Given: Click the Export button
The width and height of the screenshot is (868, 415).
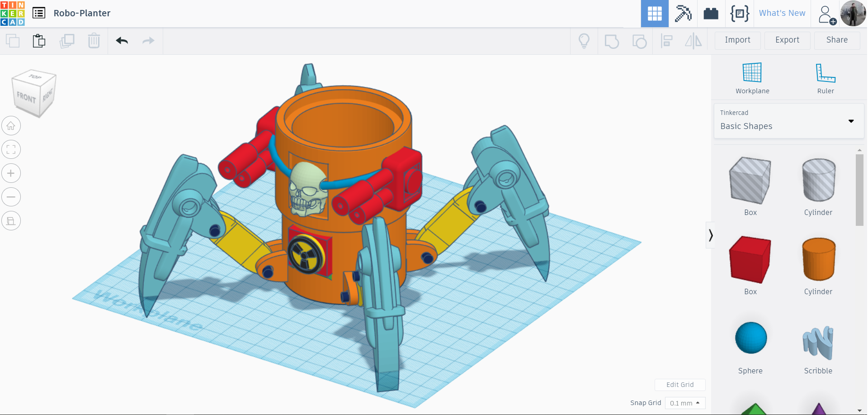Looking at the screenshot, I should (788, 40).
